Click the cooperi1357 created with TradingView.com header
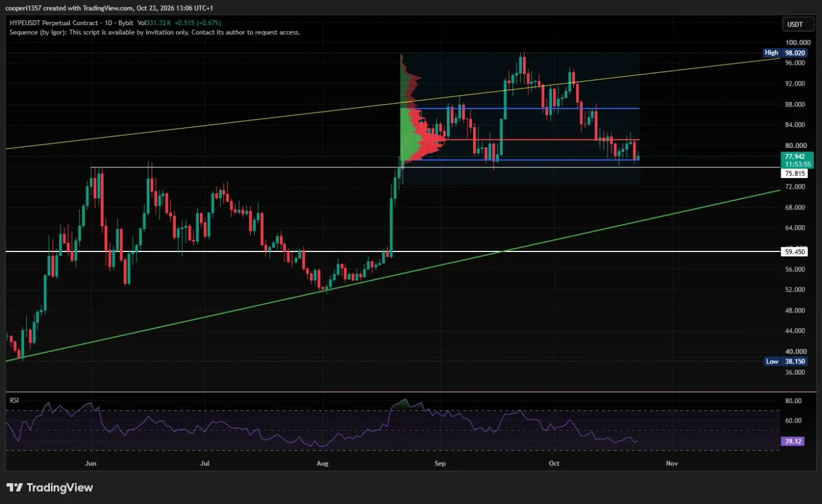This screenshot has width=822, height=504. tap(109, 8)
